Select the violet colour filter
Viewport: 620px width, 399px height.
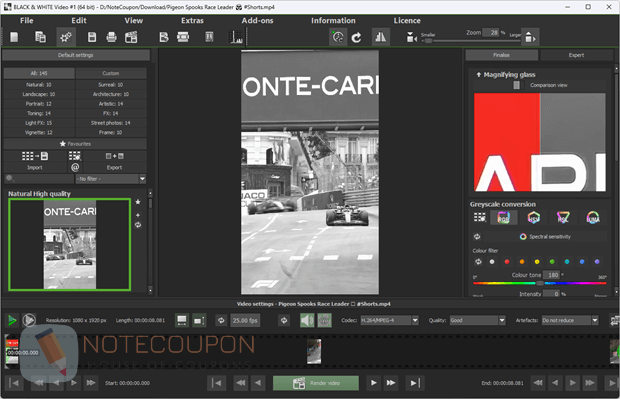[597, 262]
